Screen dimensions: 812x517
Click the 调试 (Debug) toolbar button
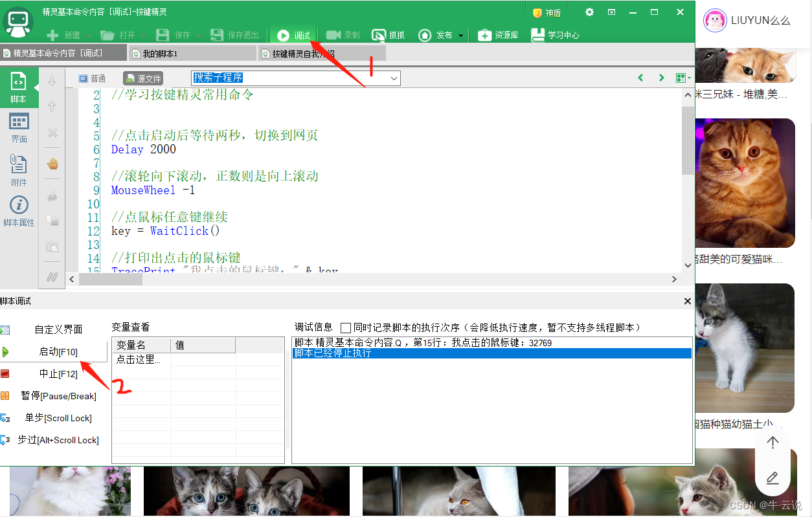coord(293,36)
